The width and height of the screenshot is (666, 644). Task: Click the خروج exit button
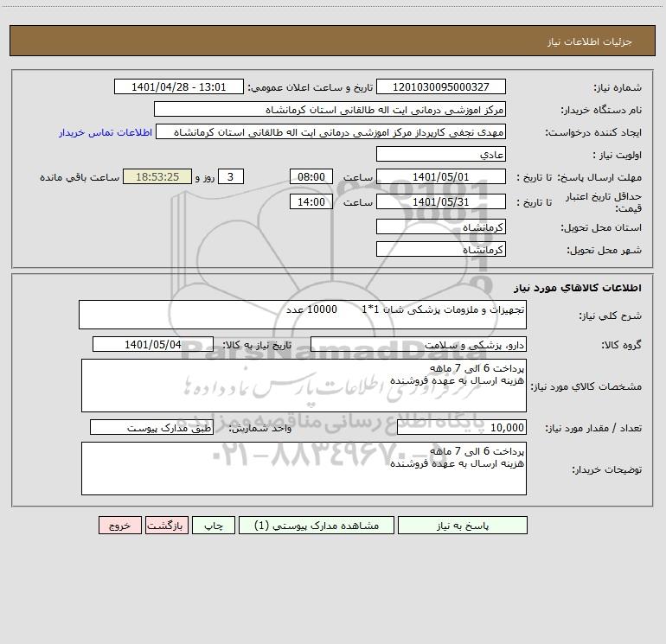click(x=119, y=526)
